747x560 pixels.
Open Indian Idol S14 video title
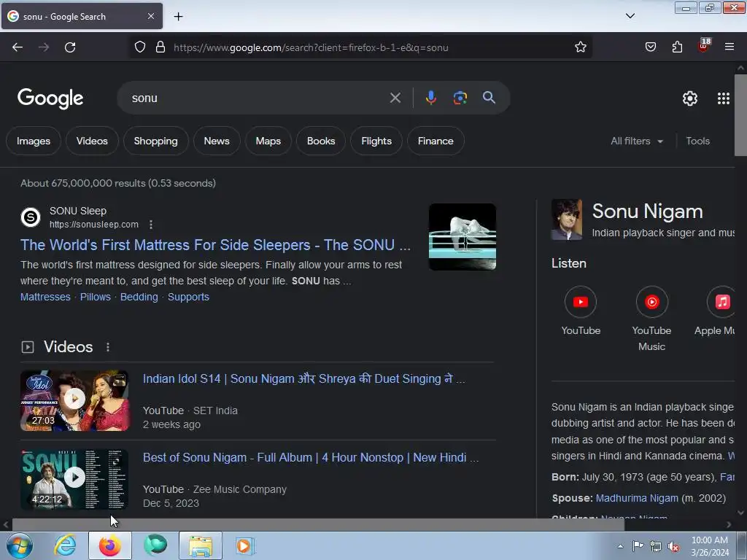[304, 378]
